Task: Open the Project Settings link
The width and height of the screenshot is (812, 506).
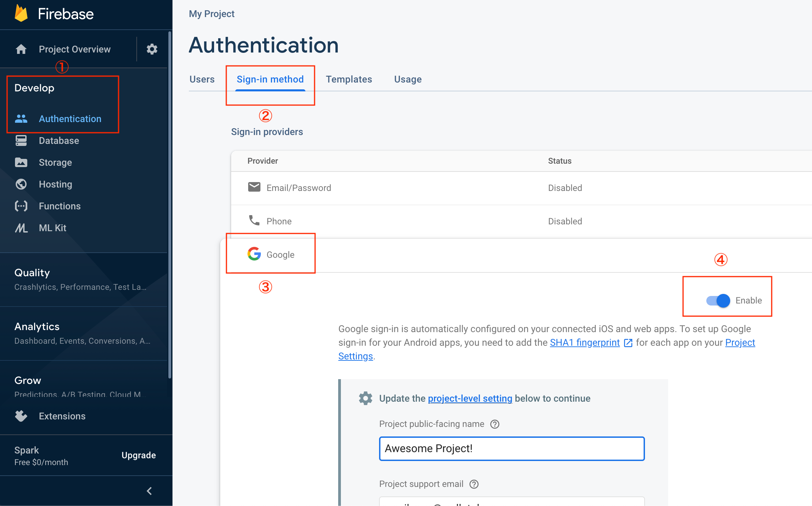Action: (x=740, y=343)
